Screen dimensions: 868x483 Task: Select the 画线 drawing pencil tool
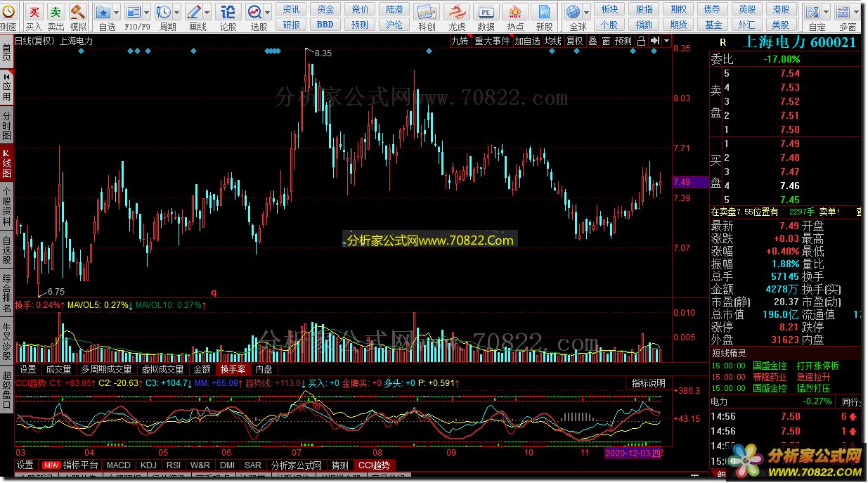point(194,12)
